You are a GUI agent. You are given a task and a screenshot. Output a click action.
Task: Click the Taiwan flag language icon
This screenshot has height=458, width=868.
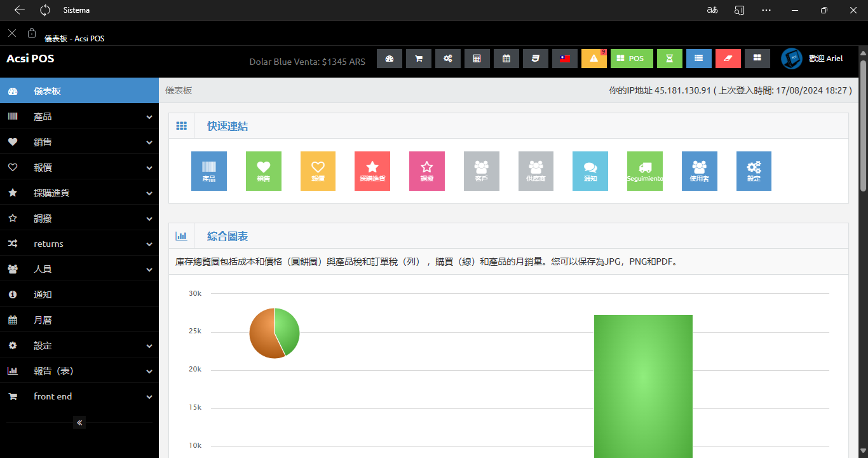coord(564,59)
